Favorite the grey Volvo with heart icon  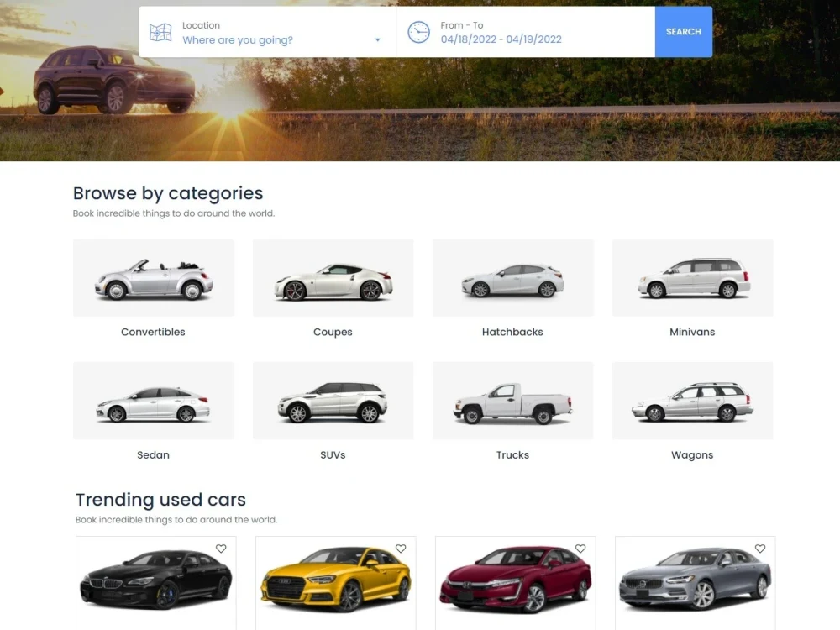pyautogui.click(x=760, y=549)
